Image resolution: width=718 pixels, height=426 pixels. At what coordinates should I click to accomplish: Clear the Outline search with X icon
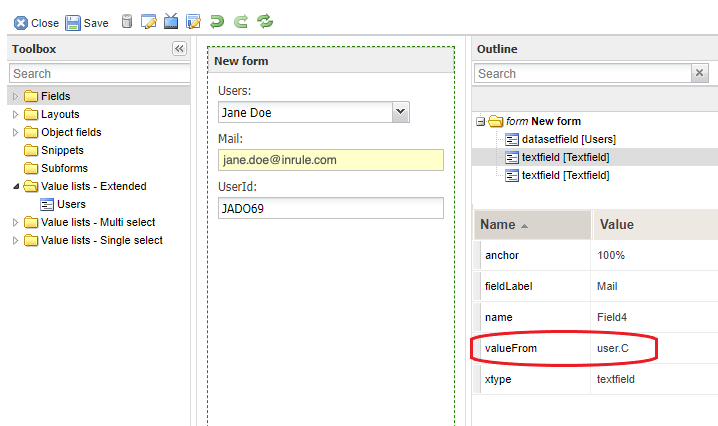pyautogui.click(x=699, y=73)
